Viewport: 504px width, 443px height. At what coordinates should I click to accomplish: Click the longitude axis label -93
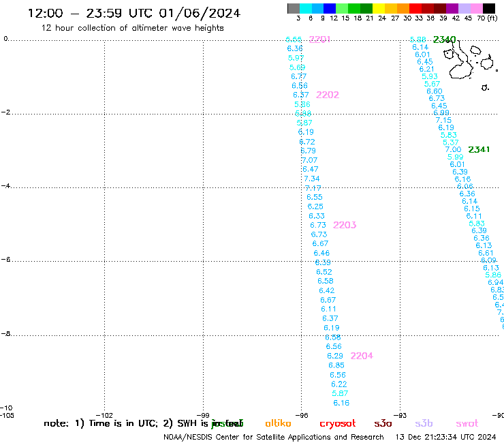[400, 415]
